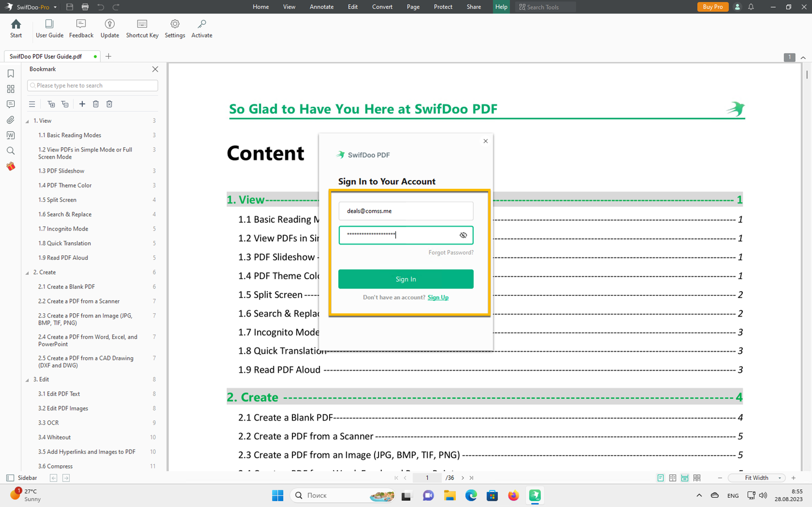The height and width of the screenshot is (507, 812).
Task: Switch to continuous scrolling view mode
Action: point(685,478)
